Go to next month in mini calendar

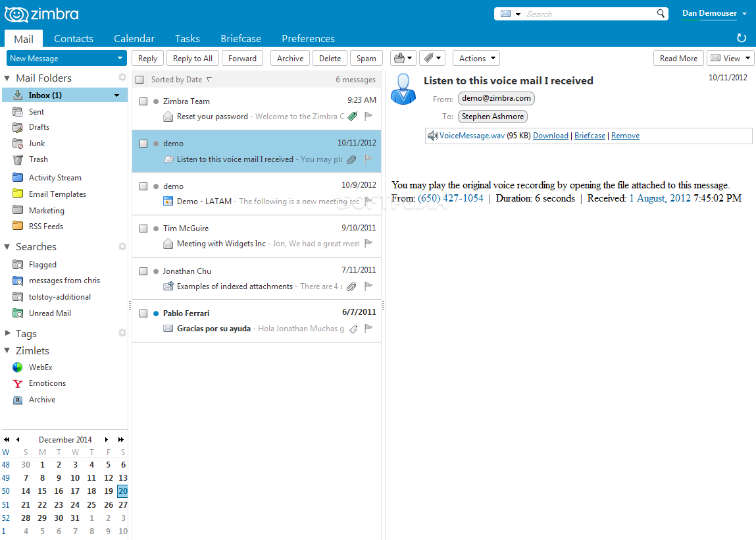click(x=107, y=440)
